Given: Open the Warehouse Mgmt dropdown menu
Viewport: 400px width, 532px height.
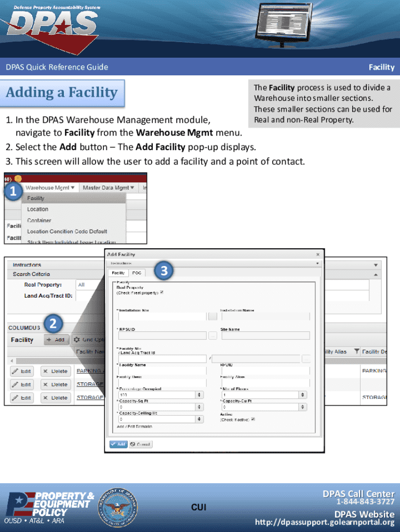Looking at the screenshot, I should (50, 188).
